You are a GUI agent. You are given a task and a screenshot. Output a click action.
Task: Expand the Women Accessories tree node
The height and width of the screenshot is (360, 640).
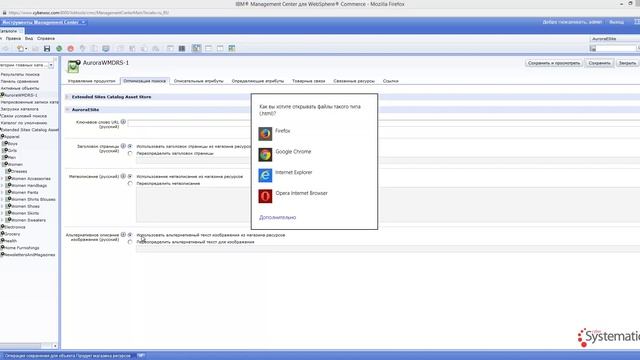pyautogui.click(x=2, y=178)
